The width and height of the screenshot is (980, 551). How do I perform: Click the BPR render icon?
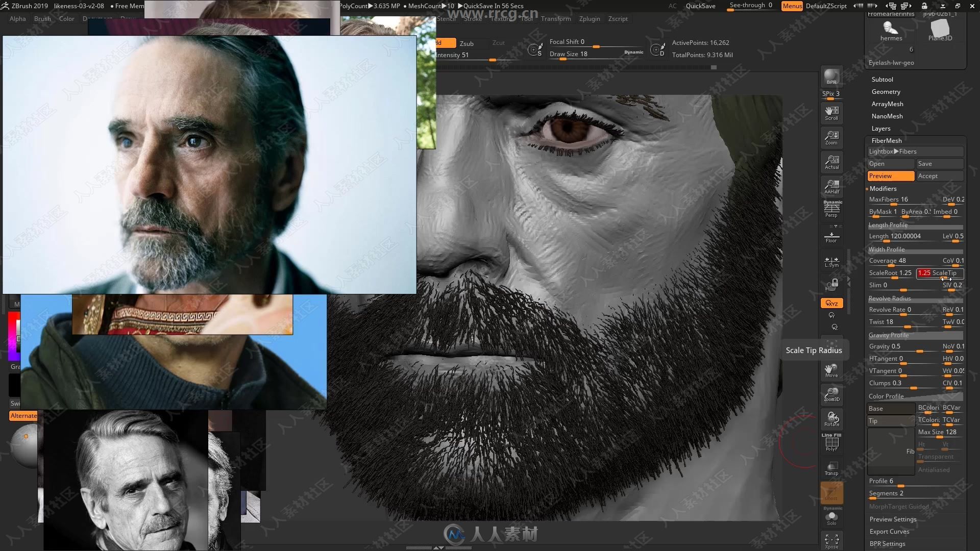830,76
